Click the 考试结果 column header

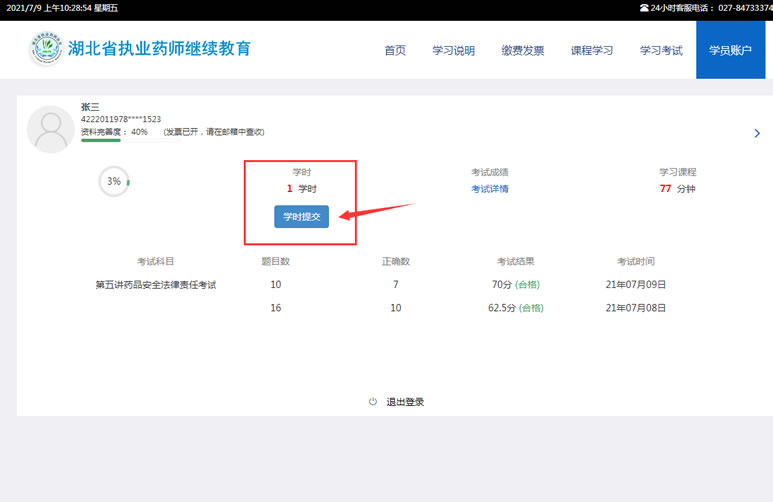point(516,261)
